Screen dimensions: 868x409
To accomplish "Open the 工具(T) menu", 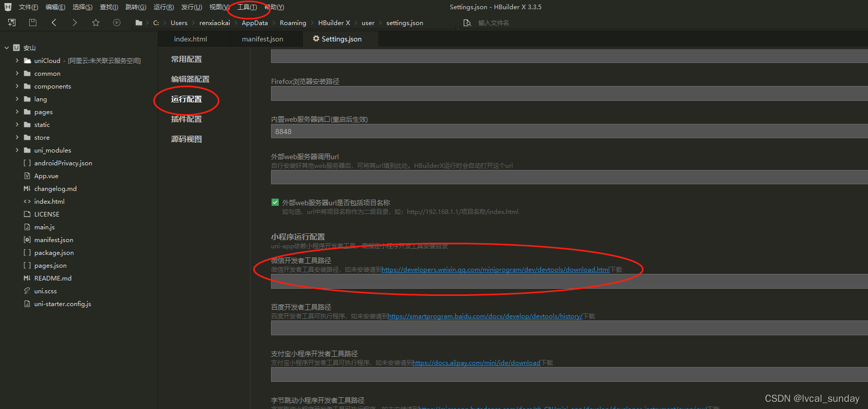I will (247, 7).
